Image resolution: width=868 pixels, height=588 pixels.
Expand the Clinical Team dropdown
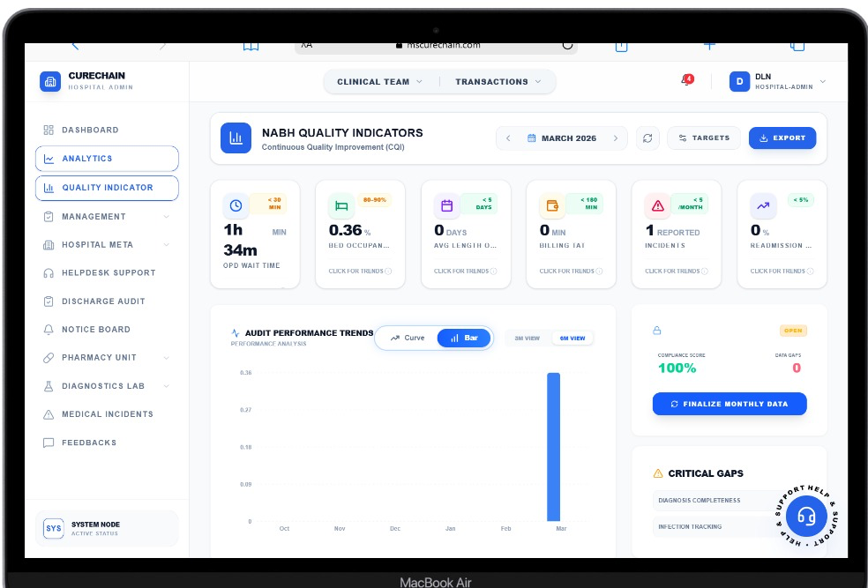[379, 82]
